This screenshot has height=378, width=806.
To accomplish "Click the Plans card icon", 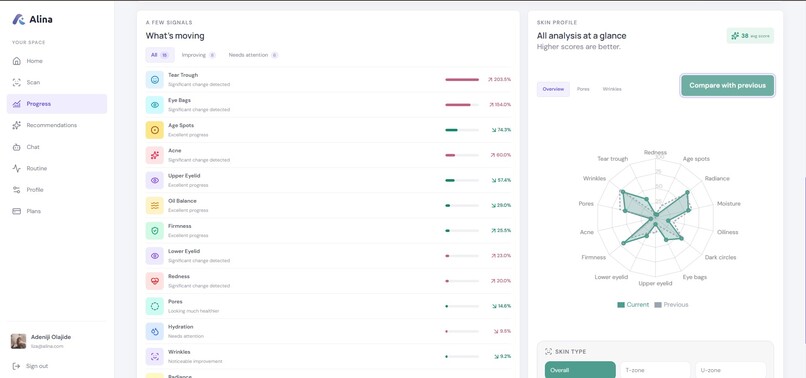I will 16,211.
